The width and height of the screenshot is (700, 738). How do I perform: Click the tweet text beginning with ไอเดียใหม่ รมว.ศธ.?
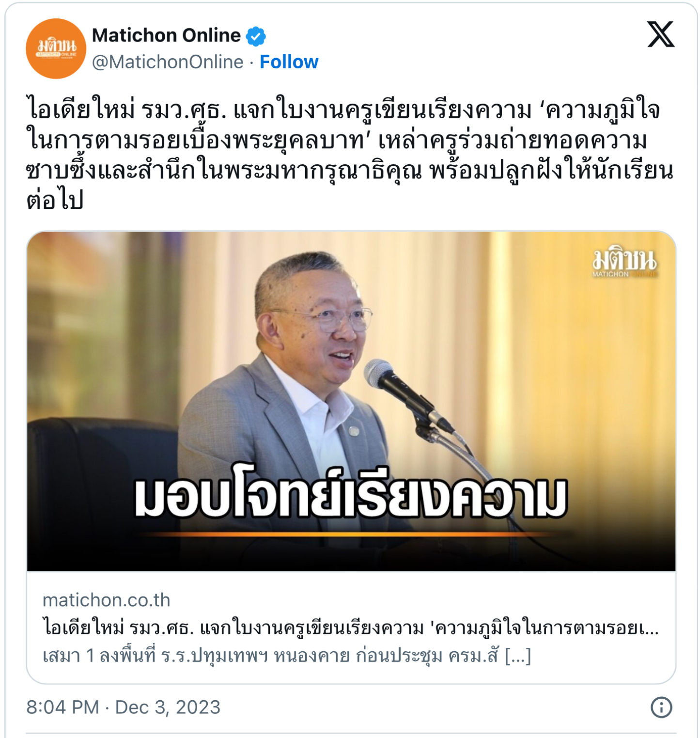click(x=350, y=155)
